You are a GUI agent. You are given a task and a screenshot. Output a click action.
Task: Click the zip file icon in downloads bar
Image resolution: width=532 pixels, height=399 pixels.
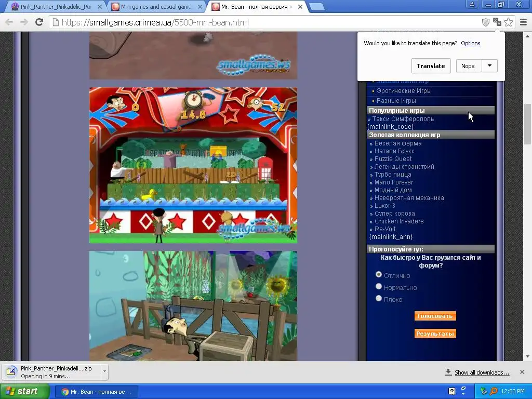click(11, 372)
